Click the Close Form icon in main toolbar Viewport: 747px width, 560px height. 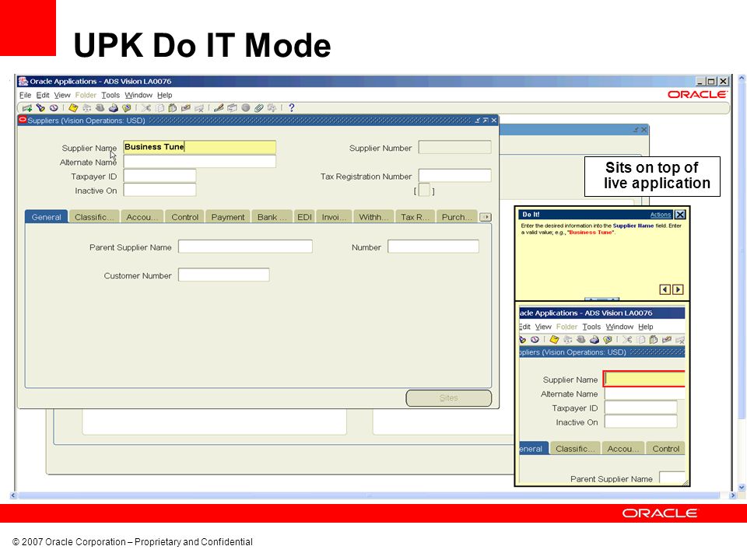pos(127,108)
